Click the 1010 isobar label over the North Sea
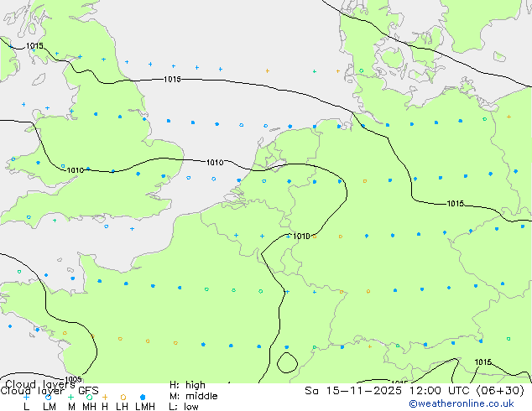 (x=215, y=163)
